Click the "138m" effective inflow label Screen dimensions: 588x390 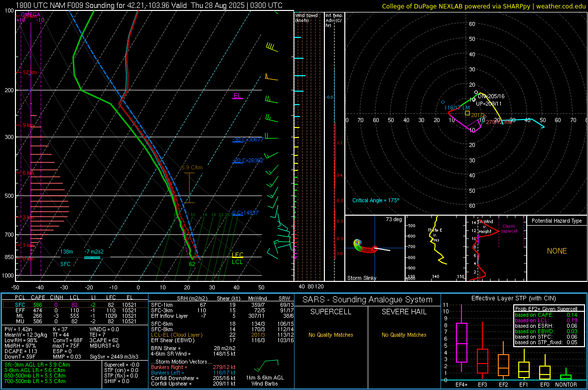[67, 252]
